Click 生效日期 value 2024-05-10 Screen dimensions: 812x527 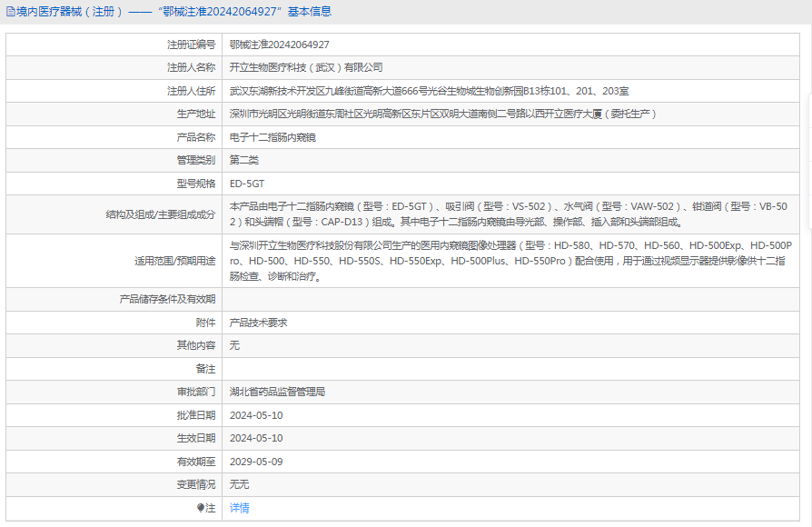tap(256, 438)
